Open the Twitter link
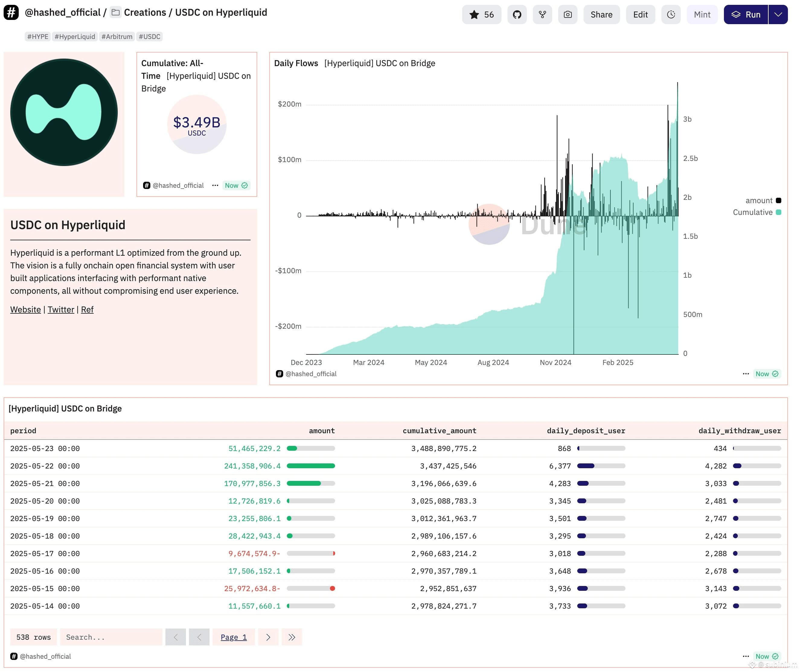800x672 pixels. (61, 309)
